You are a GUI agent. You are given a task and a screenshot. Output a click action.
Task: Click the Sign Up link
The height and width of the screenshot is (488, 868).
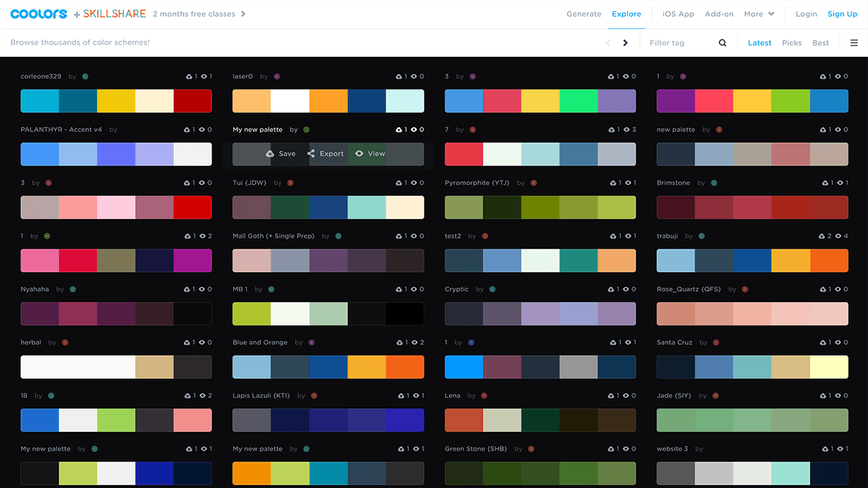tap(842, 14)
